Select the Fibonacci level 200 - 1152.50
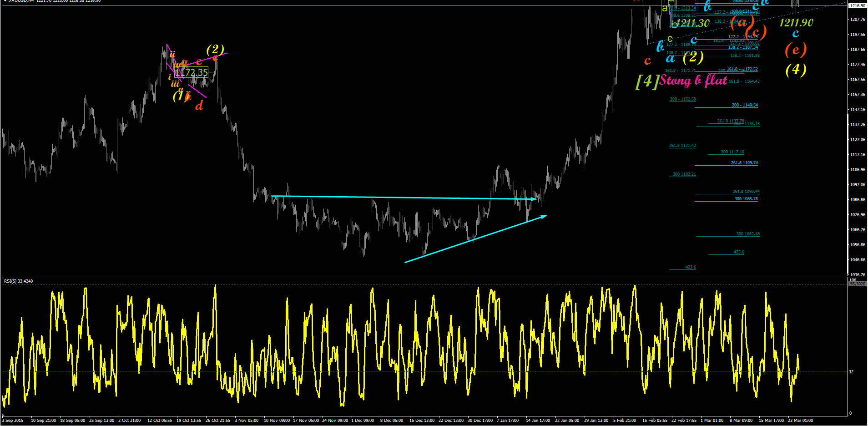Image resolution: width=868 pixels, height=426 pixels. (682, 99)
